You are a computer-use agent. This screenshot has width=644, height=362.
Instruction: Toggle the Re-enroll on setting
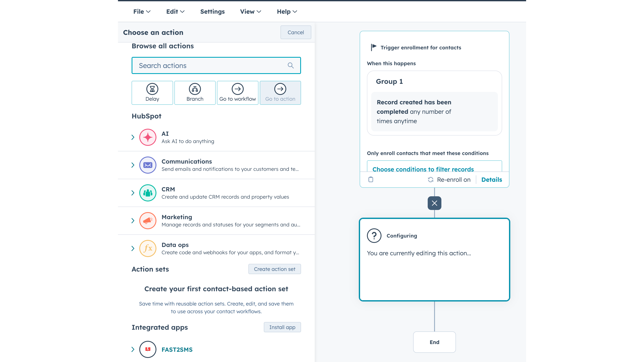point(449,179)
